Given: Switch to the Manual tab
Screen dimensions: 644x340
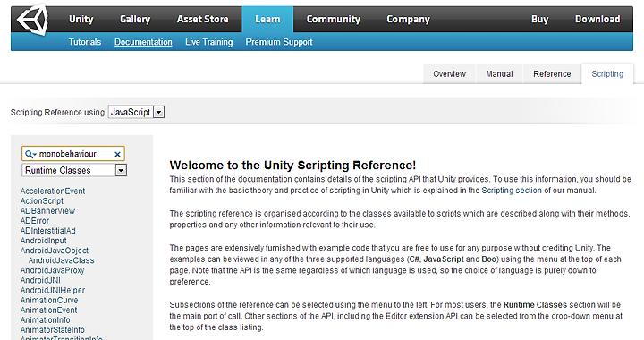Looking at the screenshot, I should click(499, 74).
